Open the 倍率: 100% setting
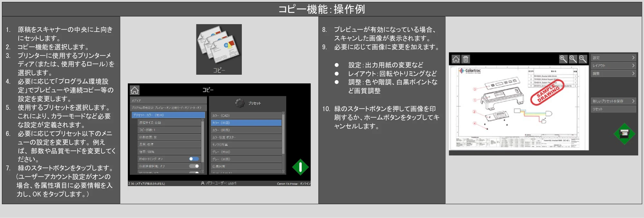The image size is (644, 218). pyautogui.click(x=169, y=152)
